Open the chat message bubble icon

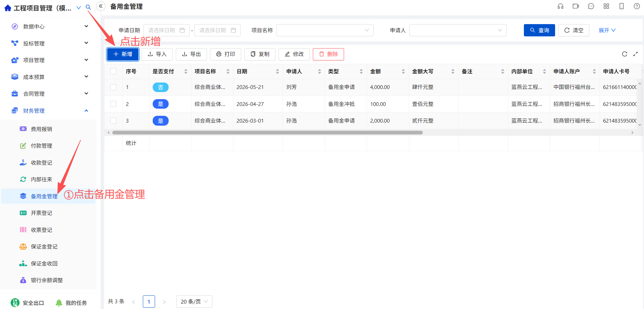pos(591,6)
